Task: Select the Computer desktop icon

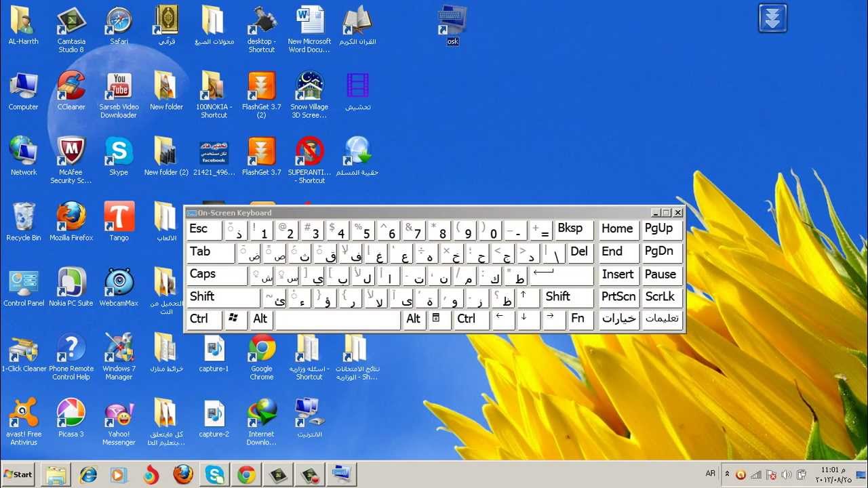Action: click(x=24, y=91)
